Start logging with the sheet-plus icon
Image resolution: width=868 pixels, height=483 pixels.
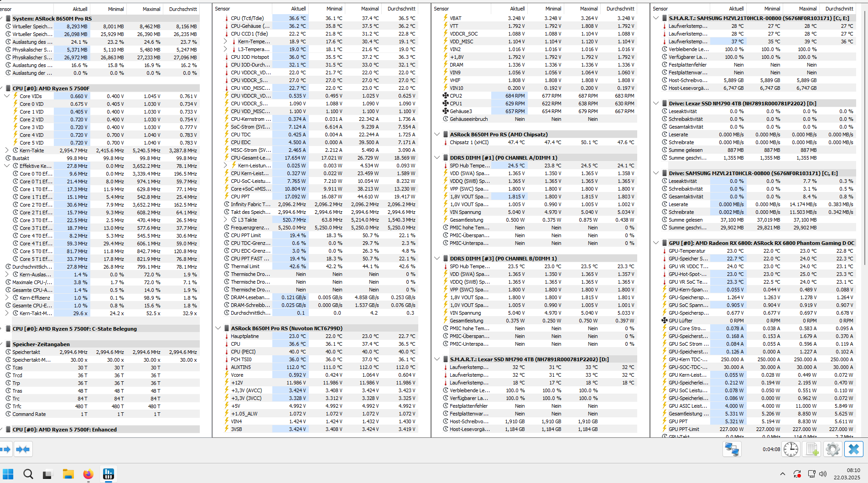pos(812,449)
